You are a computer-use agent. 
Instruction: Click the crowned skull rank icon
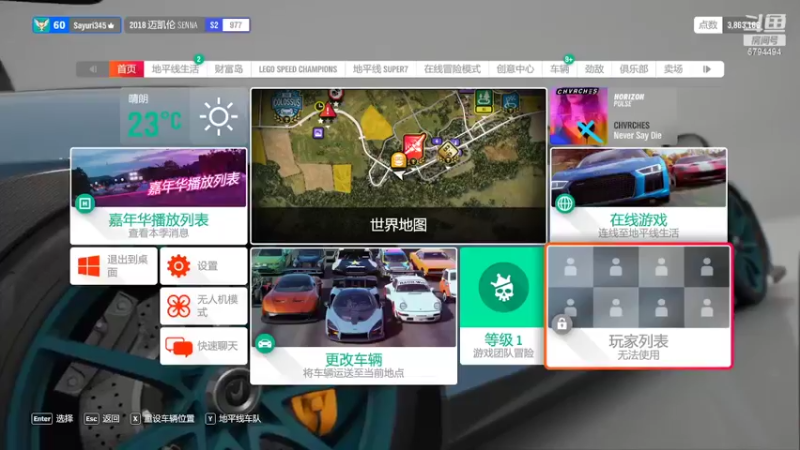pos(503,287)
